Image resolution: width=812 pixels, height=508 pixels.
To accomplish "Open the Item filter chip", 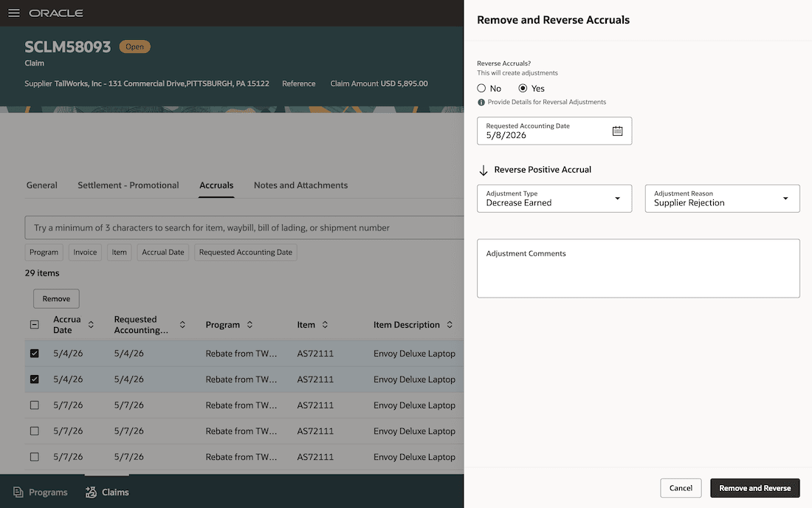I will tap(119, 253).
